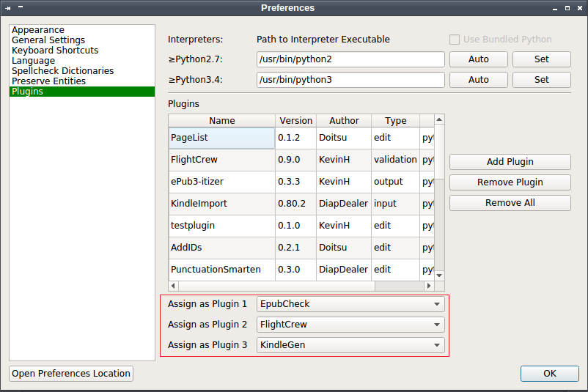
Task: Click the Python3.4 interpreter path field
Action: [x=350, y=80]
